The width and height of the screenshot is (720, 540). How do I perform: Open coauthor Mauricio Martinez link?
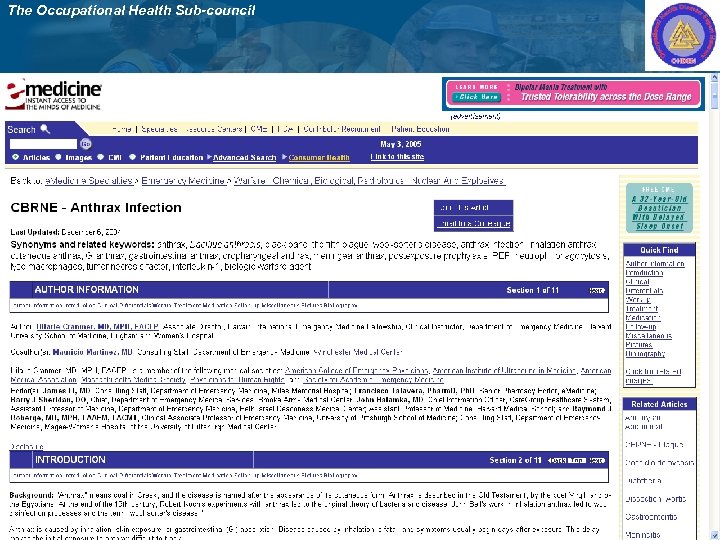click(x=93, y=352)
